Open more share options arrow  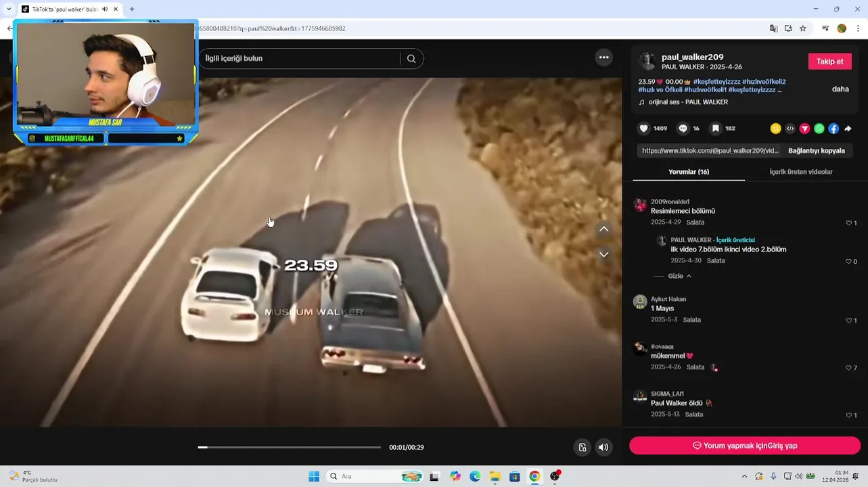pyautogui.click(x=848, y=129)
